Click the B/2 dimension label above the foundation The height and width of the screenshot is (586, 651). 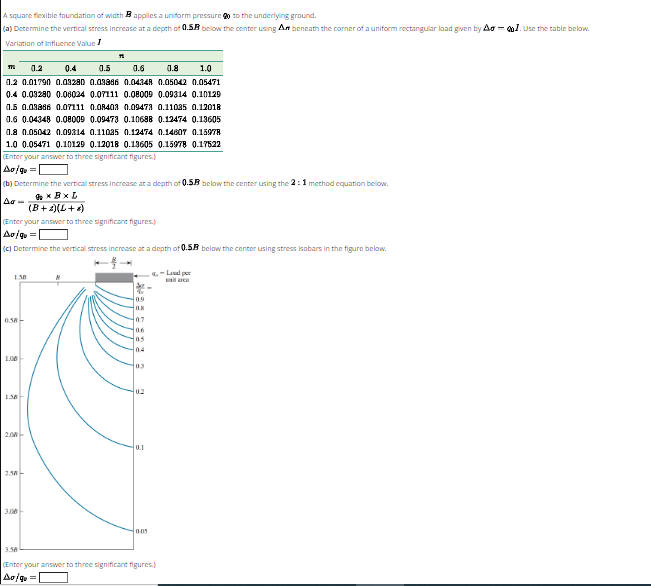[114, 262]
